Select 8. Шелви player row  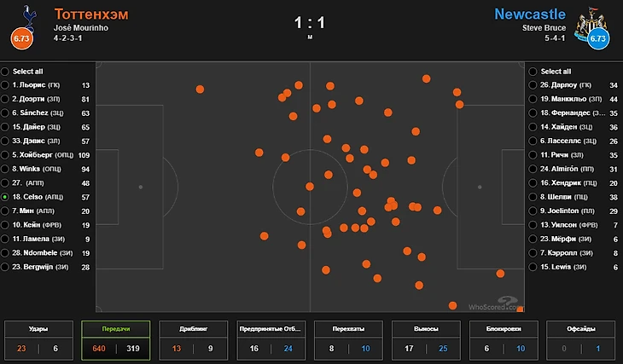pyautogui.click(x=574, y=197)
